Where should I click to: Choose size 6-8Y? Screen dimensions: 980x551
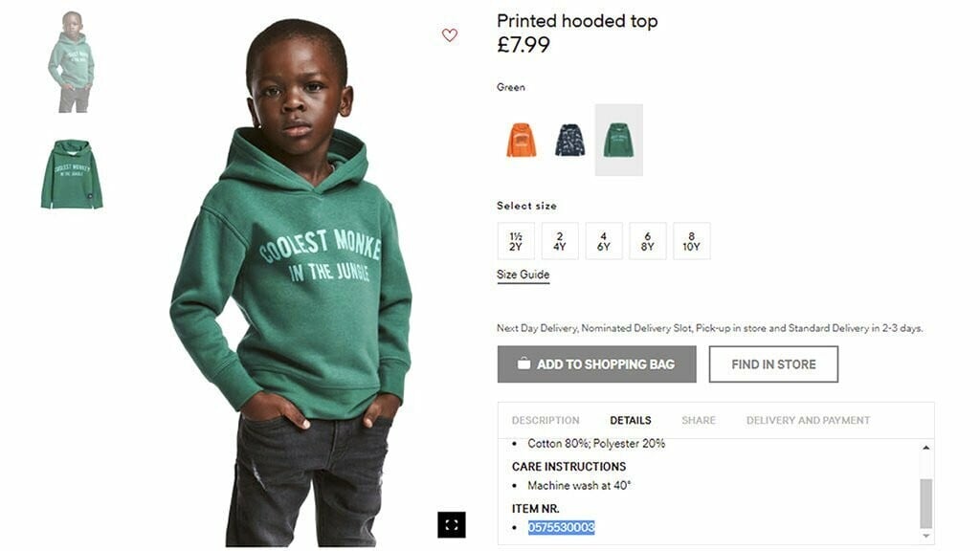(648, 241)
